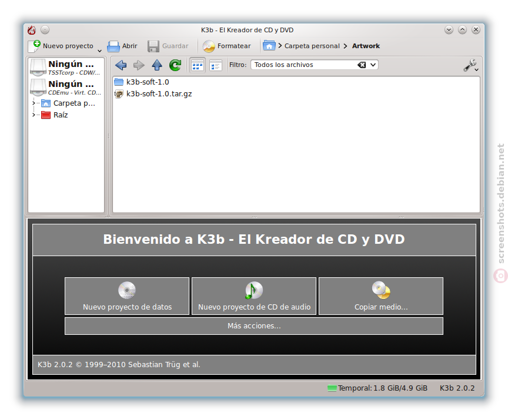Close the K3b window
The image size is (508, 420).
476,30
